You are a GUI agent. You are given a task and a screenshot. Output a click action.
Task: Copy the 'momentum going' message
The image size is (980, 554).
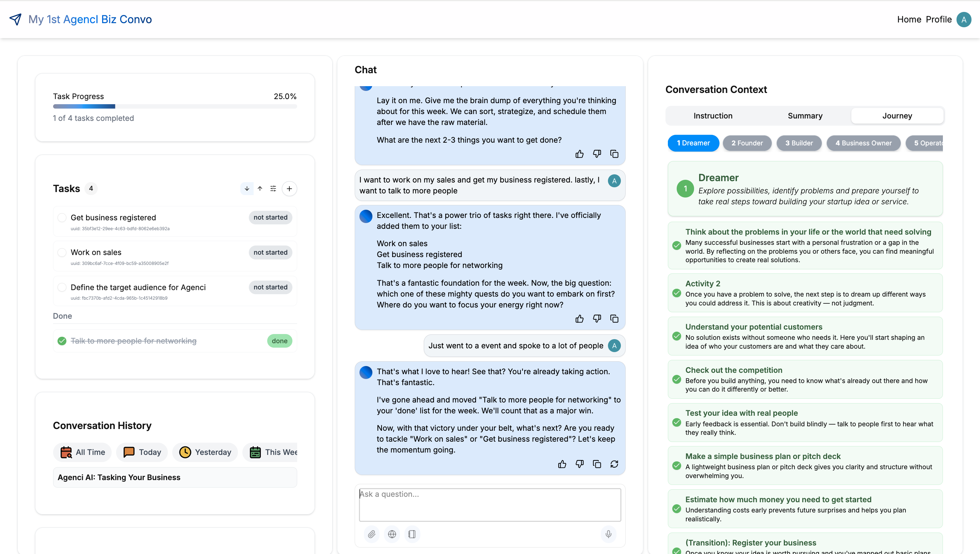pyautogui.click(x=597, y=464)
